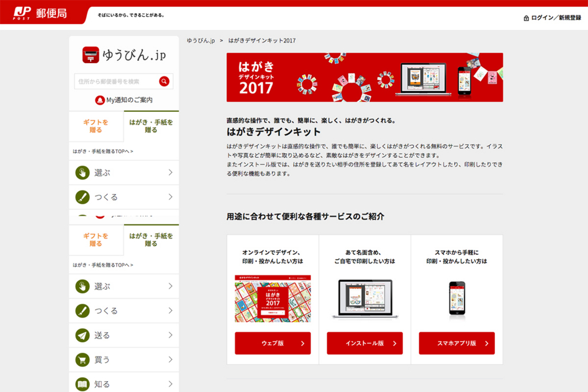
Task: Click the pencil icon of つくる in first sidebar menu
Action: click(x=83, y=197)
